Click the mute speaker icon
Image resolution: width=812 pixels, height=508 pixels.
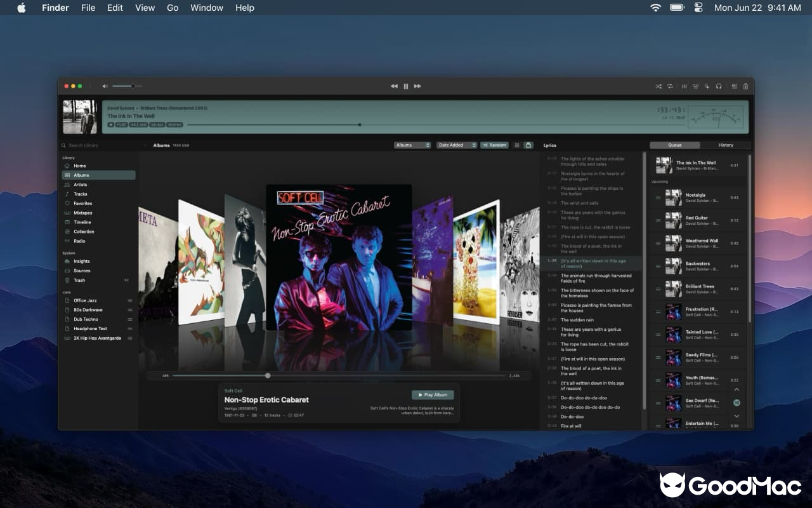click(x=105, y=86)
